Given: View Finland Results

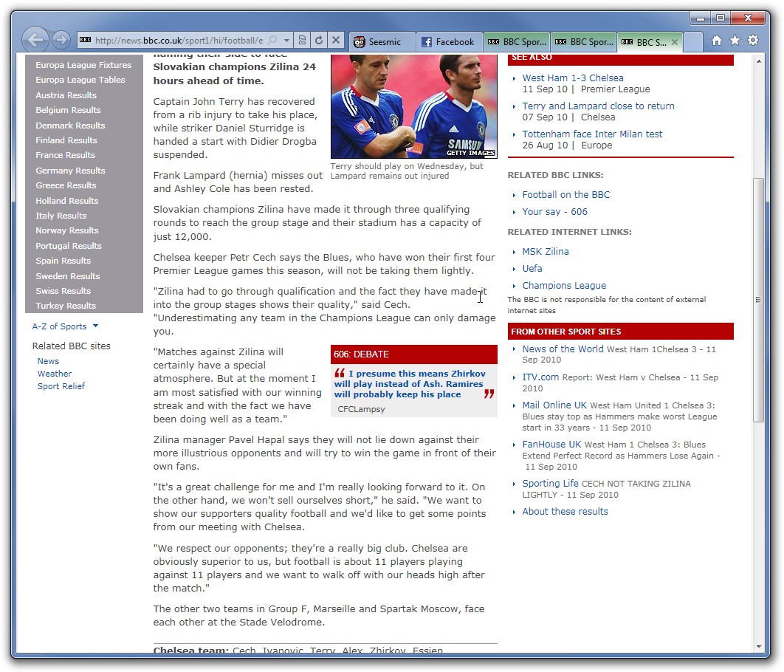Looking at the screenshot, I should coord(66,140).
